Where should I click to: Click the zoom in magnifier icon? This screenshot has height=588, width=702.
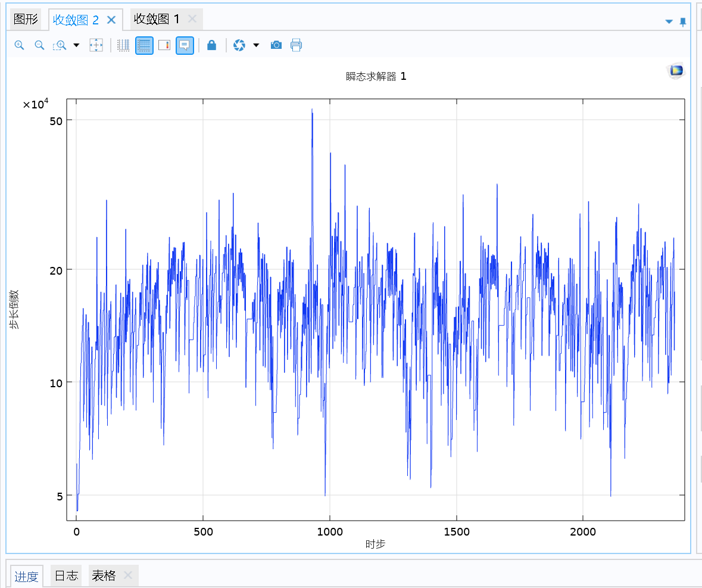point(19,45)
